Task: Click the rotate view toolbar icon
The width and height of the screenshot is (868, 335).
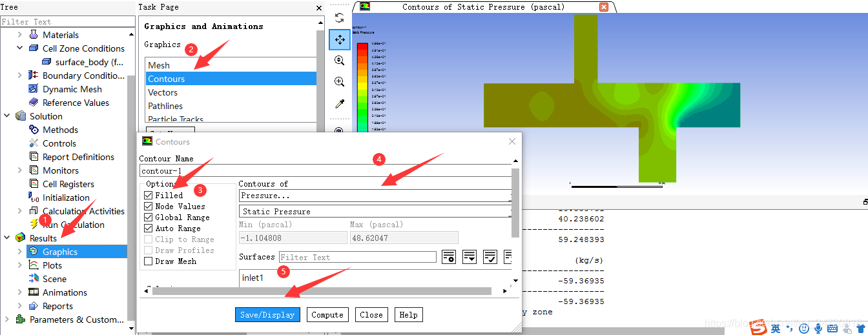Action: pos(340,18)
